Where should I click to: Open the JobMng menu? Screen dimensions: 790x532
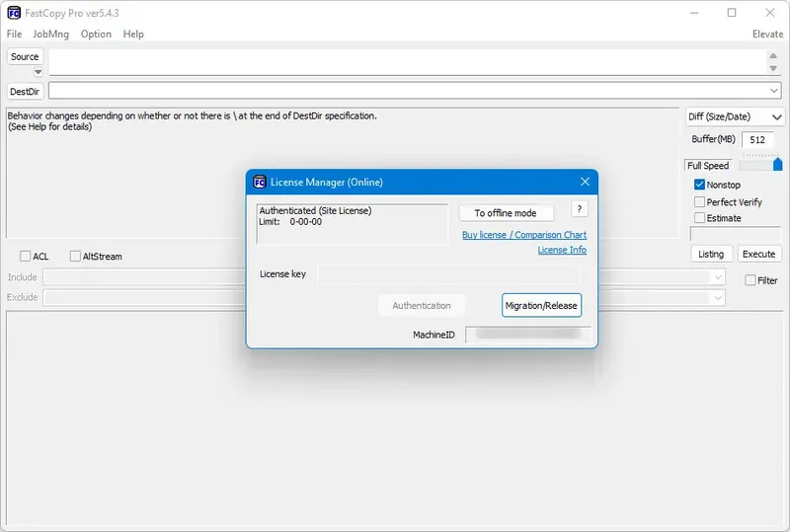tap(51, 34)
